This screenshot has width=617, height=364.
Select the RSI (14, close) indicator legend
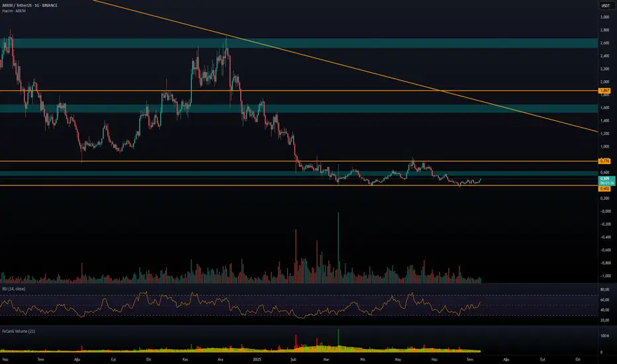tap(14, 289)
